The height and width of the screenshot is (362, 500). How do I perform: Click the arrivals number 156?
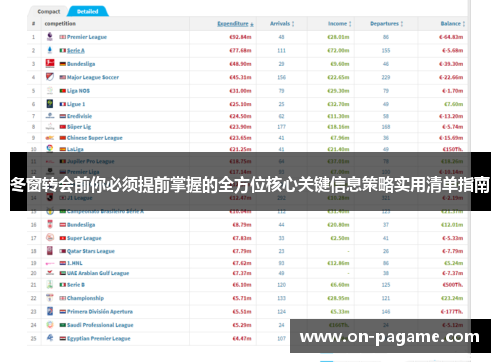click(281, 77)
